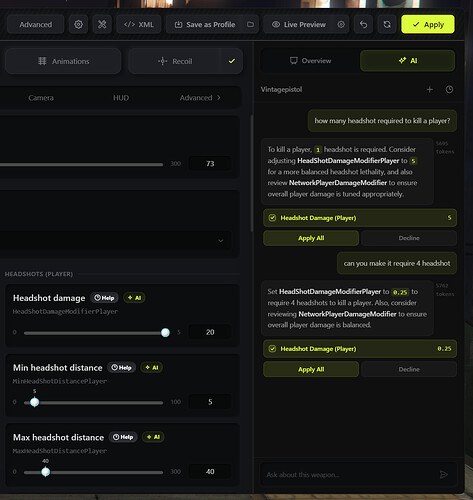Image resolution: width=473 pixels, height=500 pixels.
Task: Open Help for Min headshot distance
Action: (121, 367)
